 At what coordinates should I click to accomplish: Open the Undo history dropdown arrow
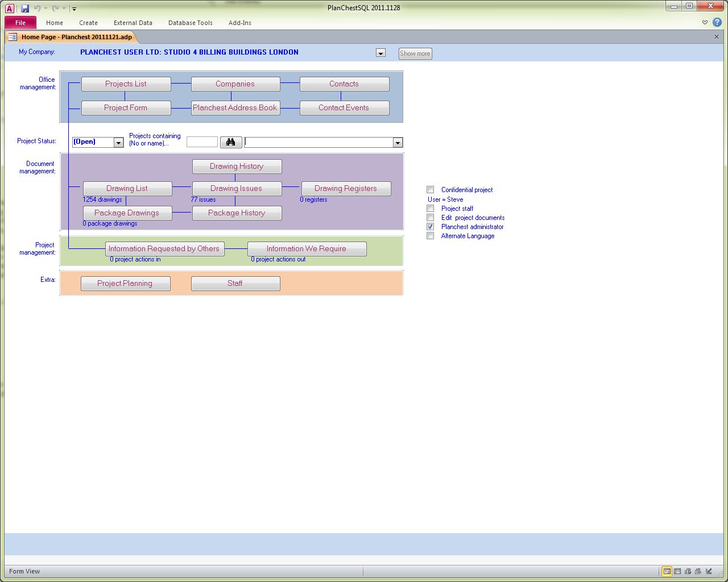pos(45,9)
